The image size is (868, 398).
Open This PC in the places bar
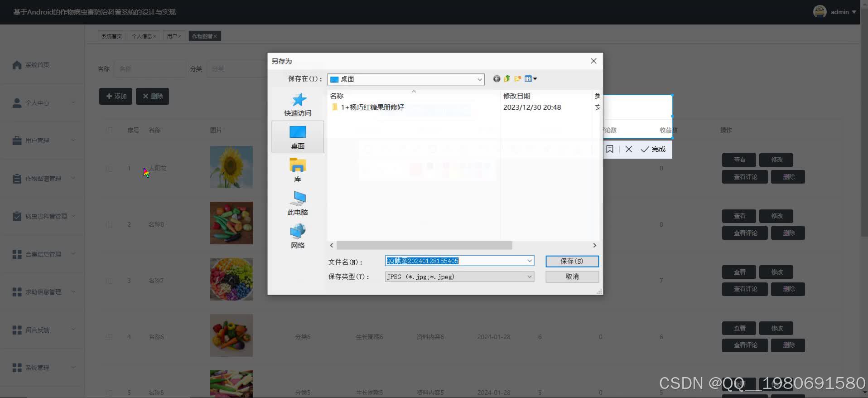[298, 203]
